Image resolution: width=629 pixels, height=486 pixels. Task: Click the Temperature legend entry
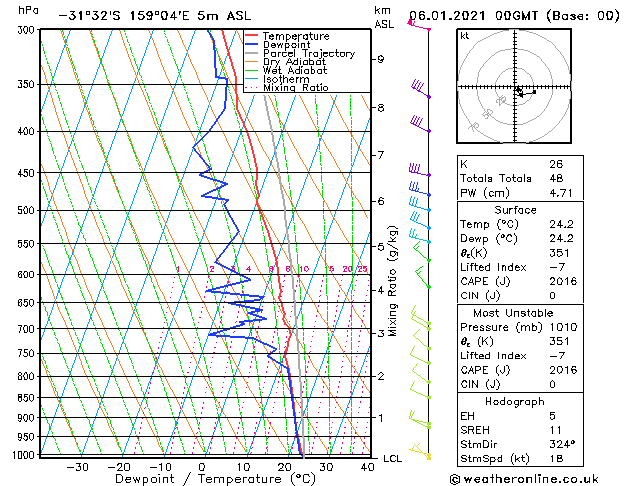point(296,36)
